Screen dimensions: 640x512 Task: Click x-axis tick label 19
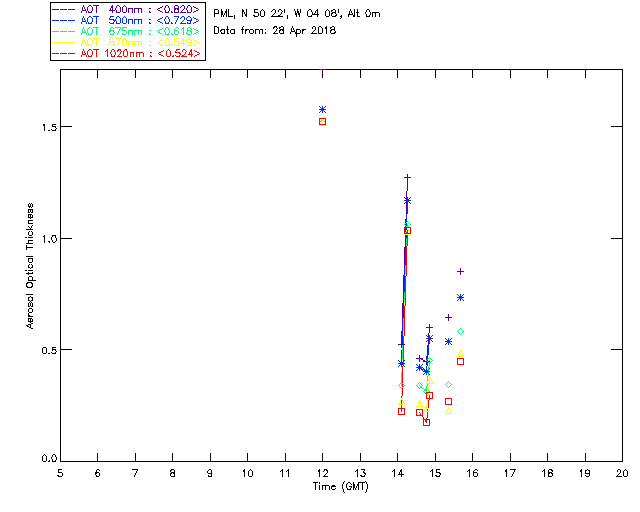585,473
